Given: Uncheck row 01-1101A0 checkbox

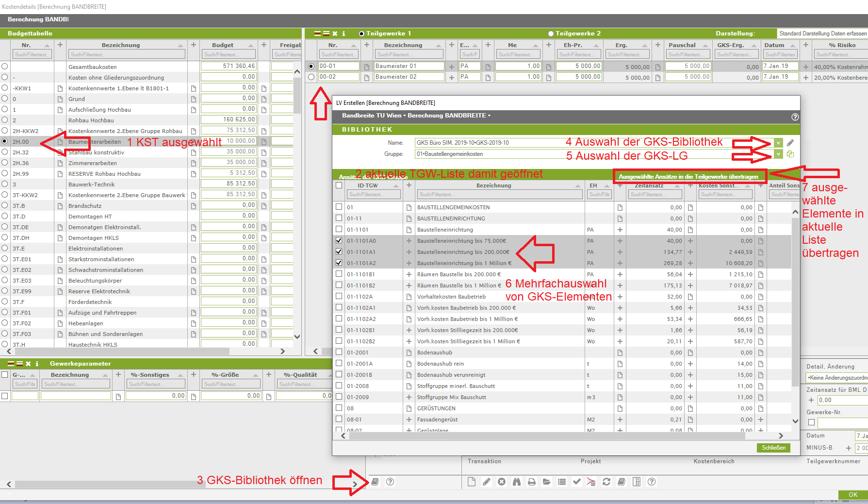Looking at the screenshot, I should (x=339, y=240).
